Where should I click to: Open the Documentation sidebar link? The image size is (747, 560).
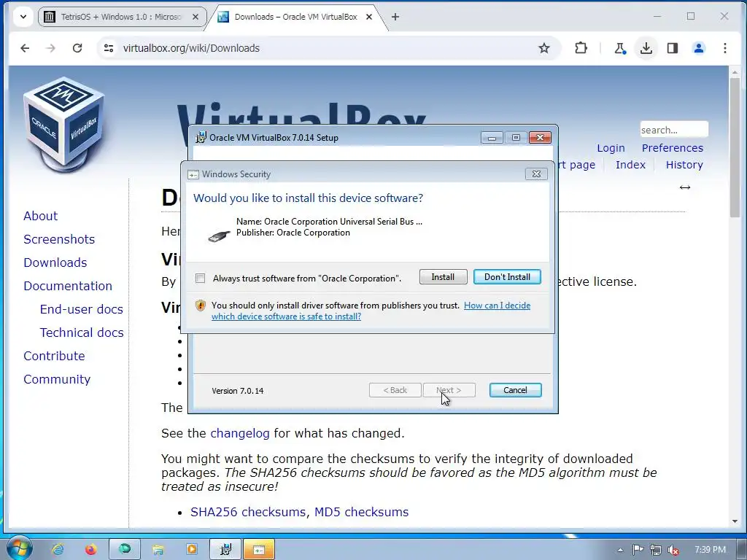coord(68,286)
